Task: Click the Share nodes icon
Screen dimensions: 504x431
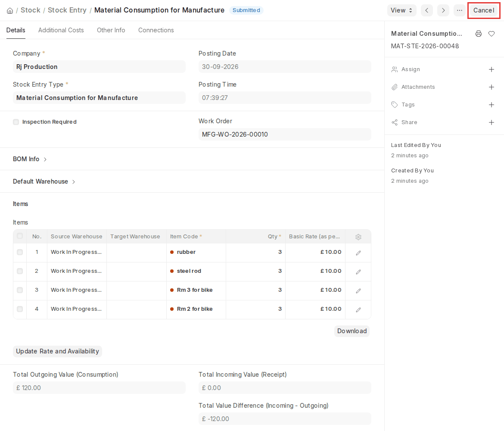Action: pyautogui.click(x=395, y=122)
